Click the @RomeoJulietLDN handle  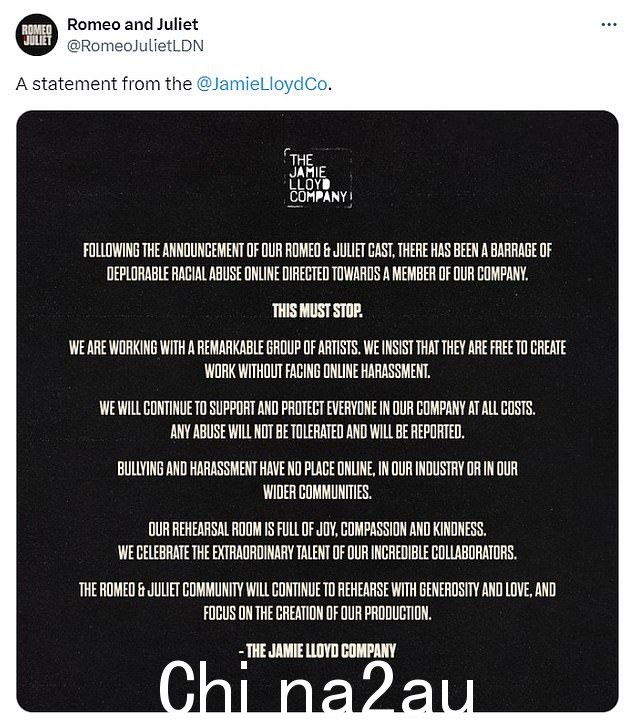click(x=135, y=46)
